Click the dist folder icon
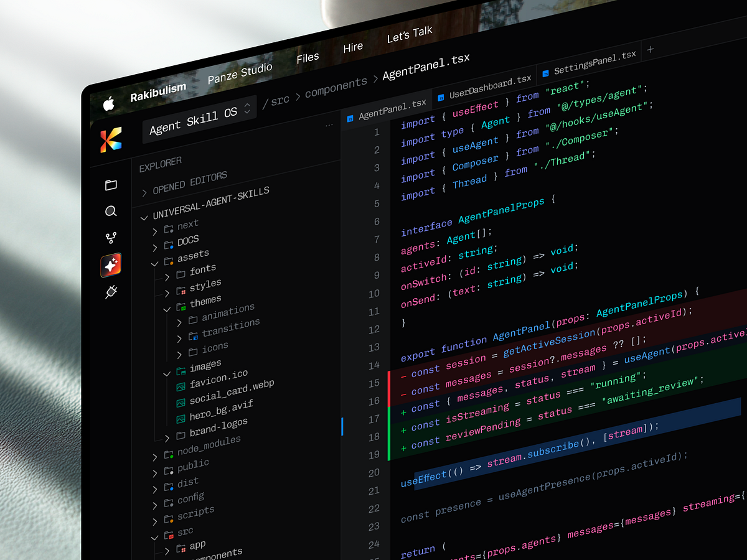Screen dimensions: 747x560 168,487
